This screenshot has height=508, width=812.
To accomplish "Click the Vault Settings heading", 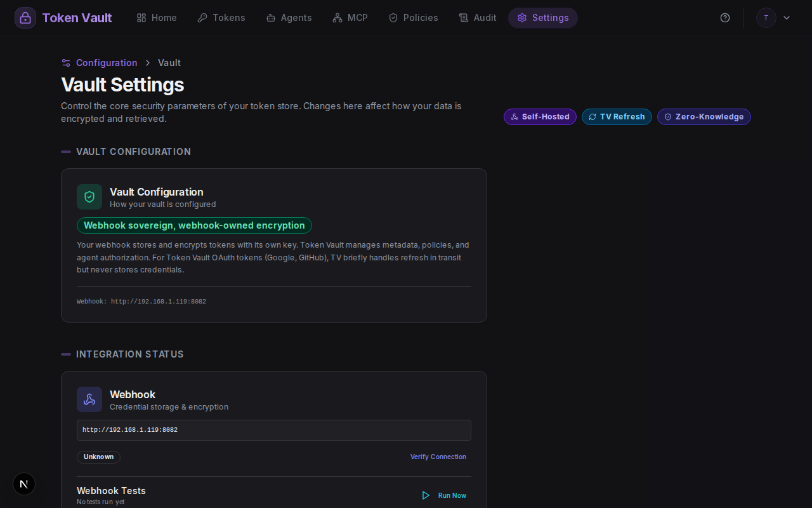I will (122, 84).
